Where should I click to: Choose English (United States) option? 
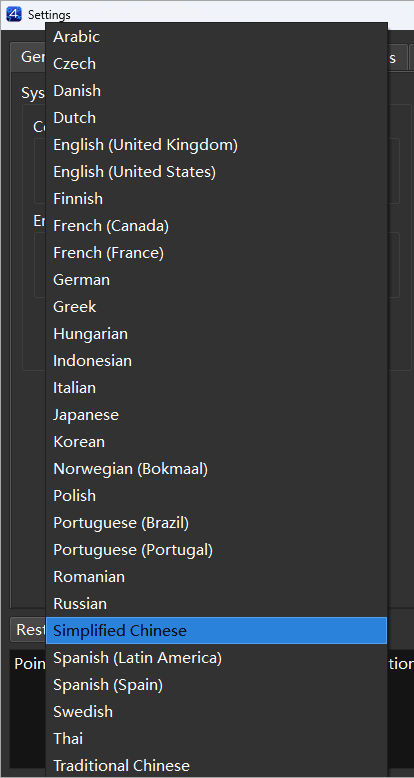click(216, 172)
